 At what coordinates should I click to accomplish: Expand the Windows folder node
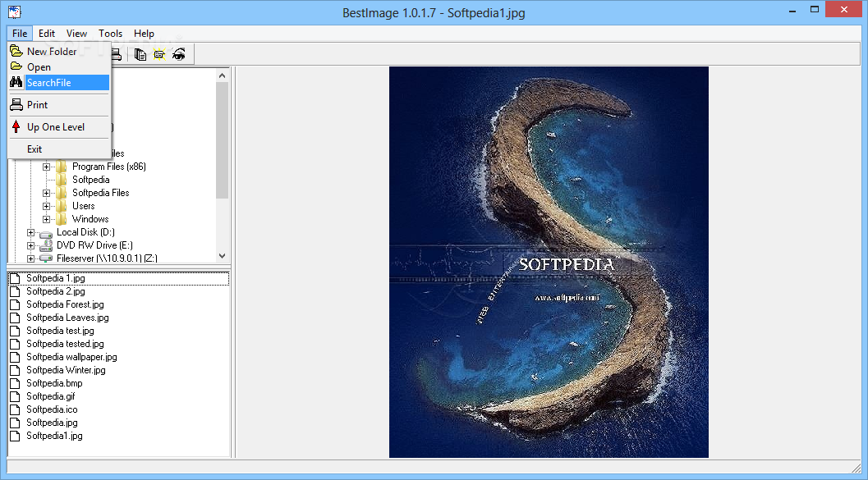click(x=47, y=220)
